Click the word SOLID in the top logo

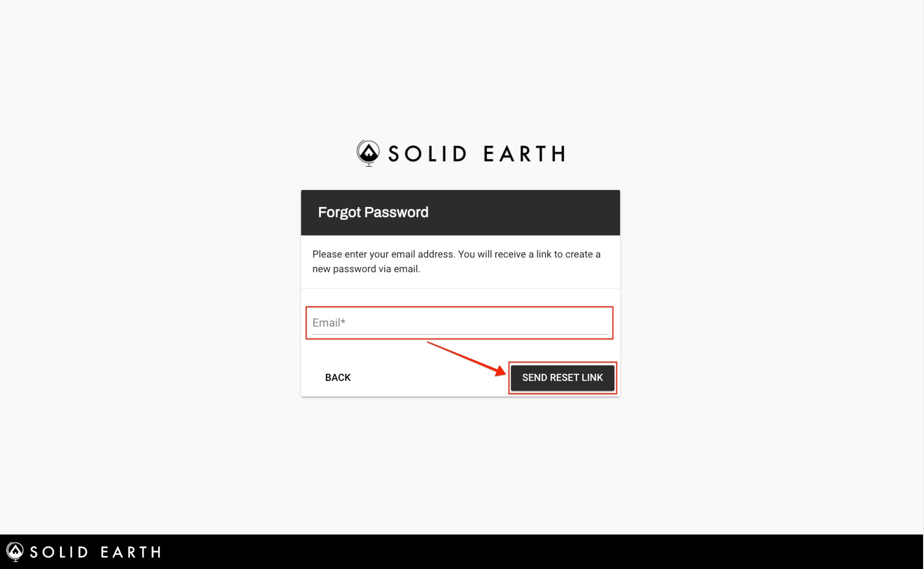pyautogui.click(x=427, y=154)
